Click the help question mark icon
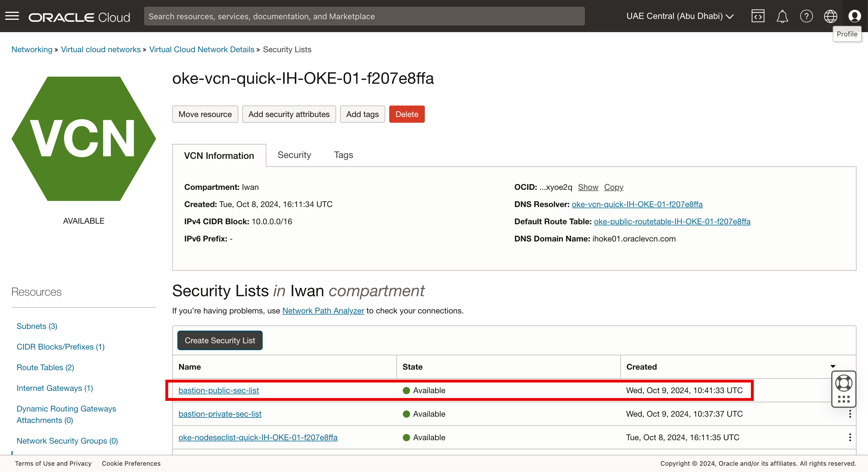The width and height of the screenshot is (868, 472). (x=806, y=16)
